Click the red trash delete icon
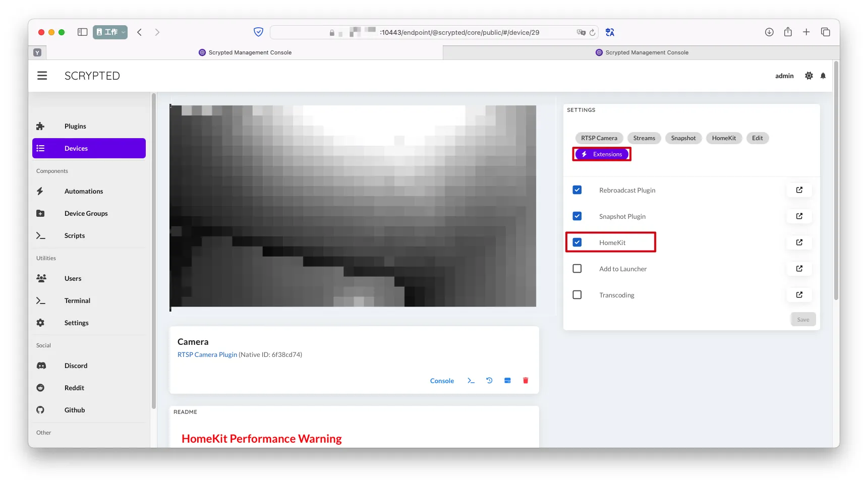868x485 pixels. click(x=526, y=381)
